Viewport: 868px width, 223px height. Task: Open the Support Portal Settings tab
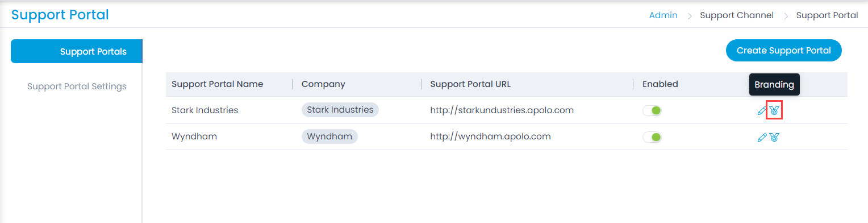coord(77,86)
